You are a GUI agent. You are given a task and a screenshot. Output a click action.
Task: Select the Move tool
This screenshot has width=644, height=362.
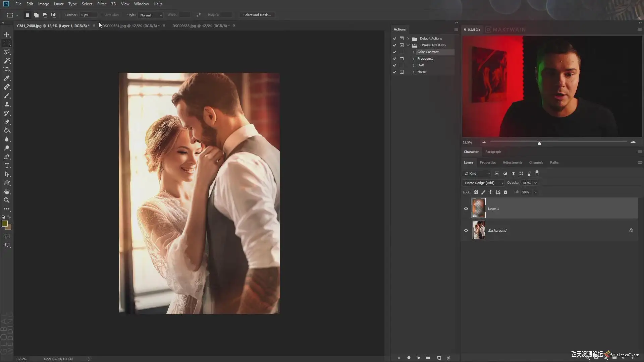(x=7, y=35)
